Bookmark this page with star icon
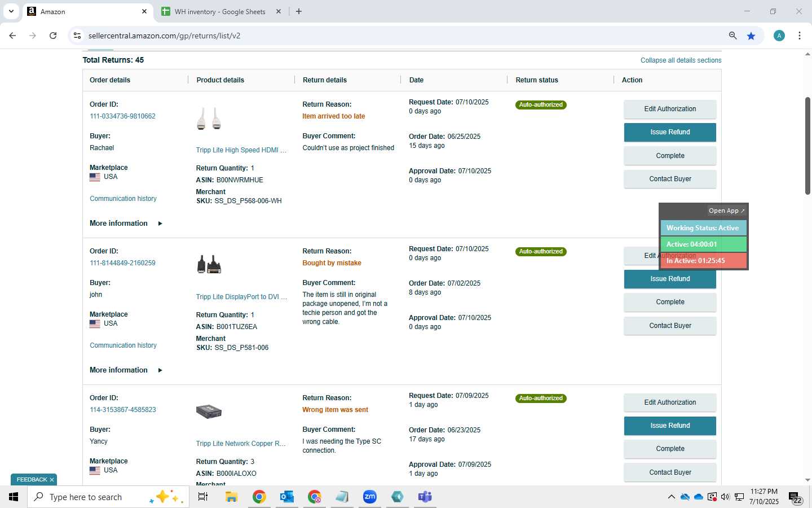The image size is (812, 508). tap(751, 36)
